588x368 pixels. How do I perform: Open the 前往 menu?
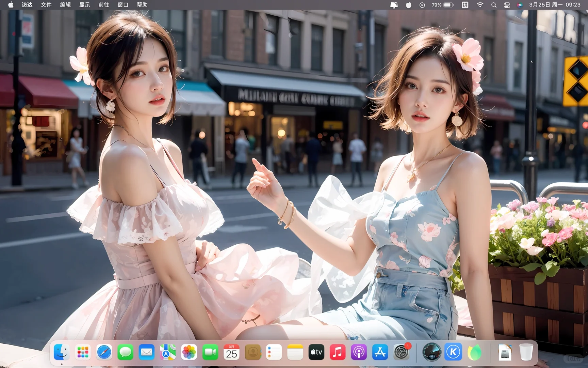pyautogui.click(x=104, y=5)
